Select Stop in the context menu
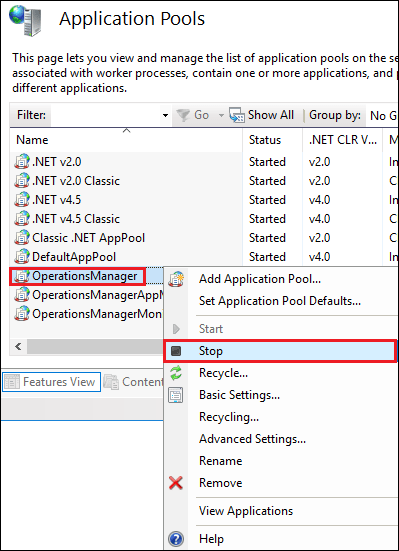 tap(281, 351)
